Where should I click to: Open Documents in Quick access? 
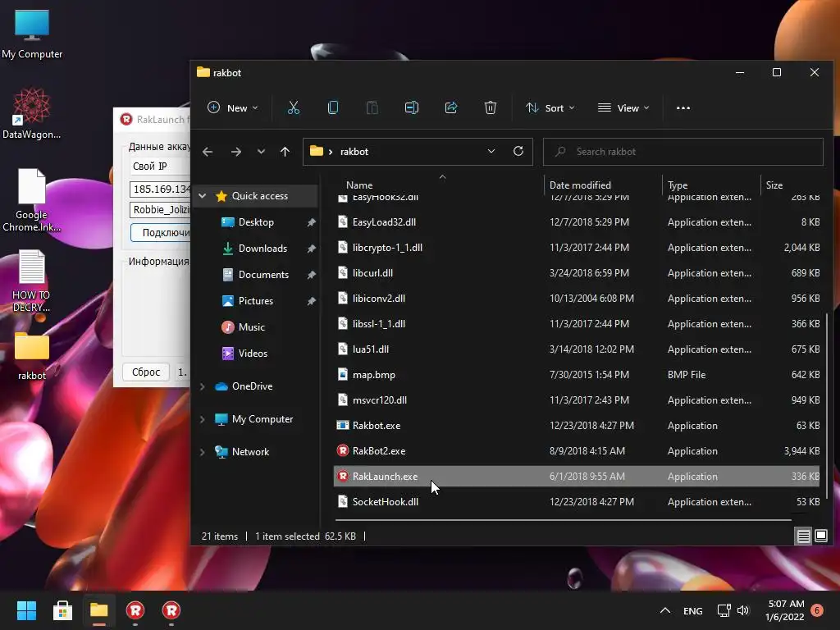pyautogui.click(x=263, y=274)
